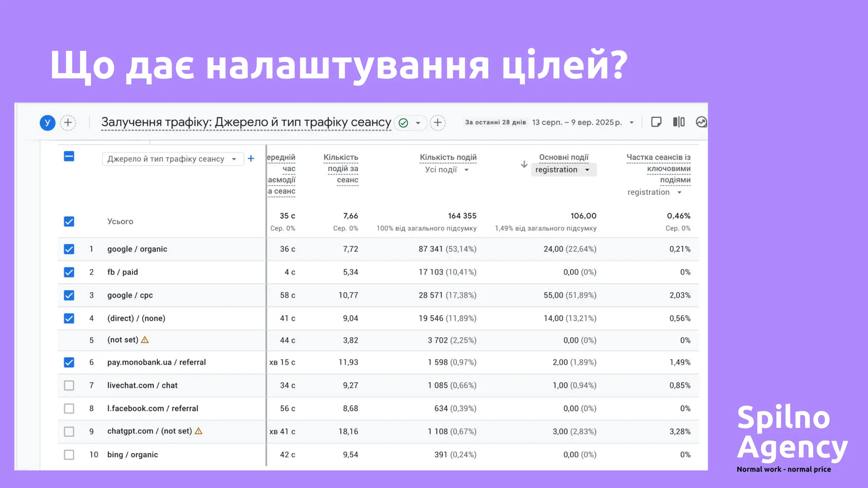Check the 'bing / organic' row checkbox
This screenshot has width=868, height=488.
[69, 455]
